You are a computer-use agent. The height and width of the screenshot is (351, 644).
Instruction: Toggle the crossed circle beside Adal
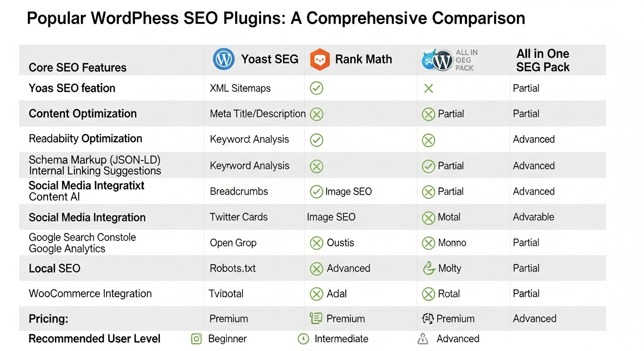pyautogui.click(x=317, y=294)
